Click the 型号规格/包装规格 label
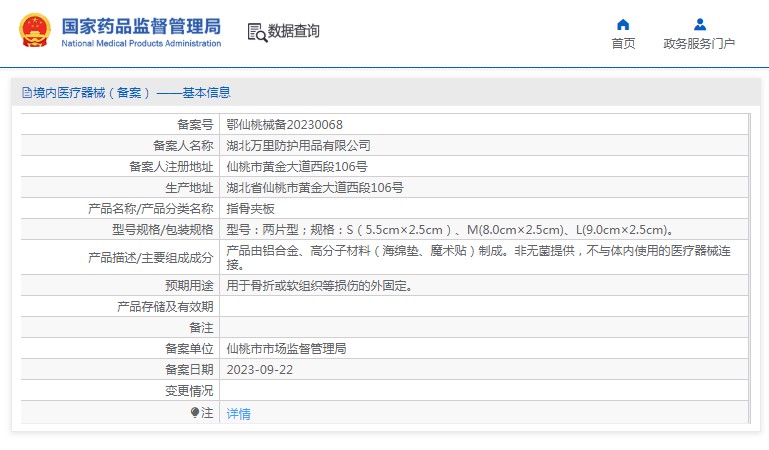This screenshot has height=450, width=769. pos(162,229)
